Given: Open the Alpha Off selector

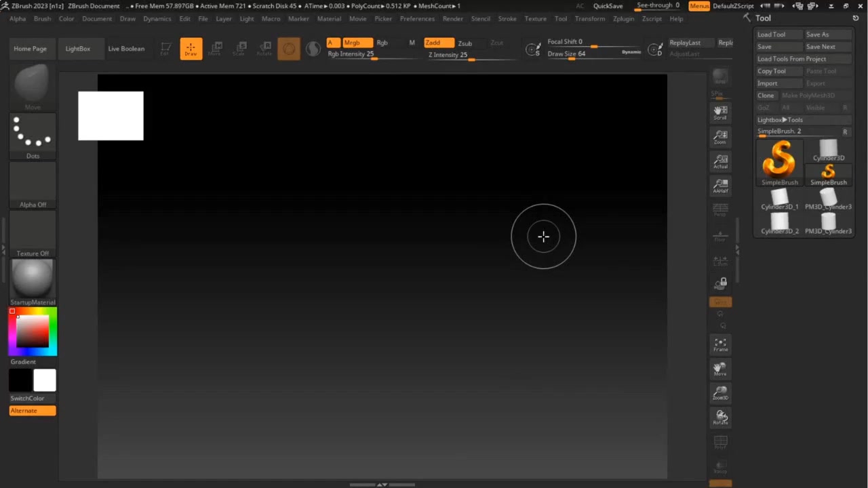Looking at the screenshot, I should pos(33,182).
